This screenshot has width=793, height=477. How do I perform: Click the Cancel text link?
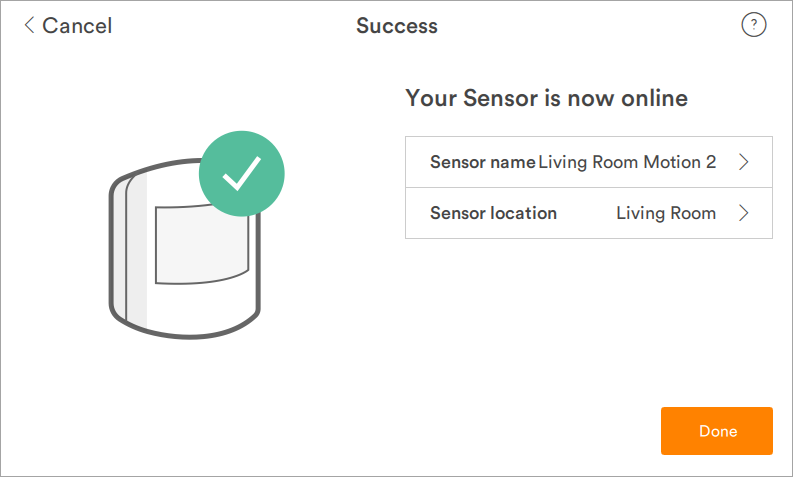coord(78,26)
